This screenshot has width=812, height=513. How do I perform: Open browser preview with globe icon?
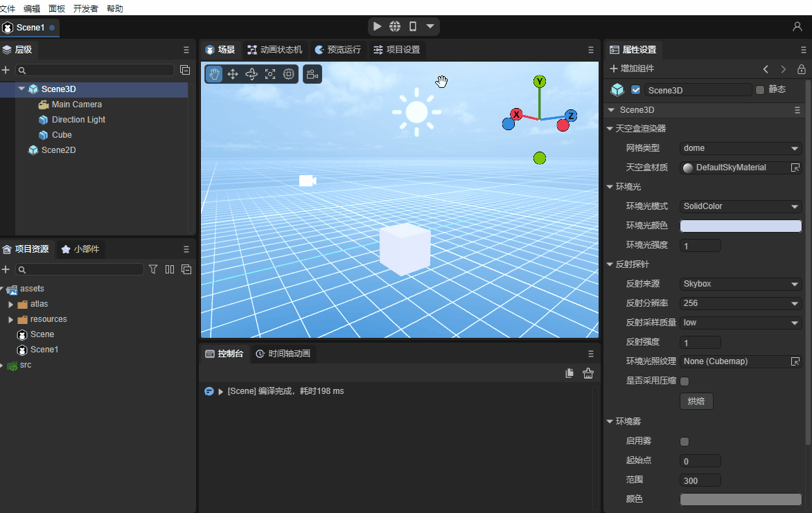tap(395, 26)
